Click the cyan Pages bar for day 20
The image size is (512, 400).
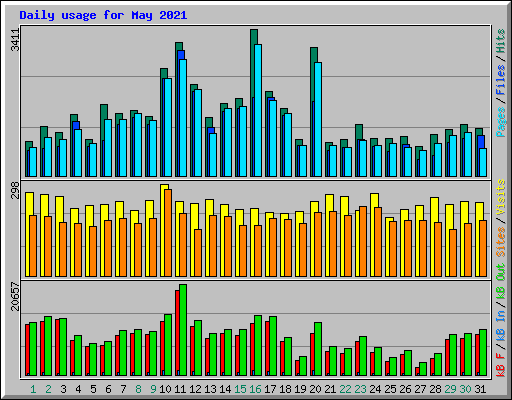[x=318, y=119]
